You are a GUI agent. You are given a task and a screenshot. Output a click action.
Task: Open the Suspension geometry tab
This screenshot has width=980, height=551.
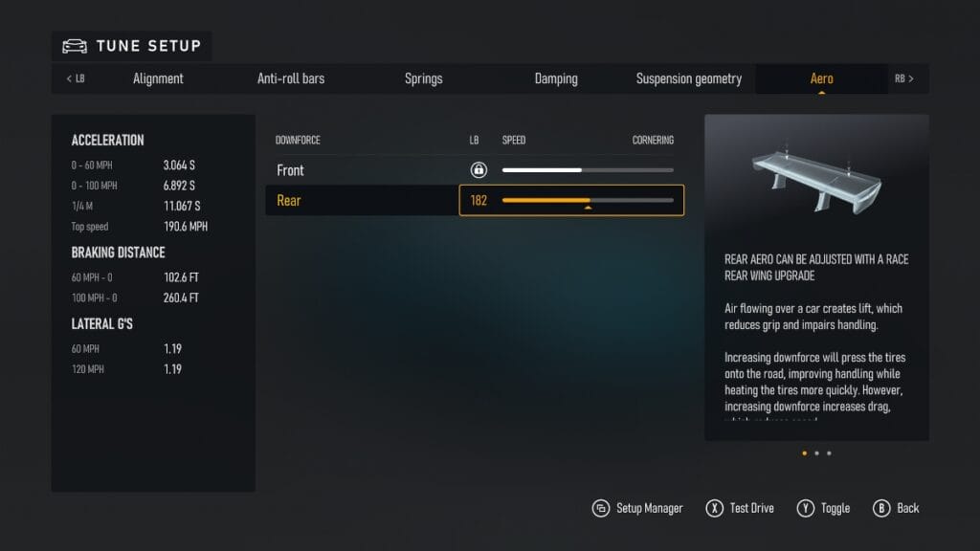click(688, 78)
